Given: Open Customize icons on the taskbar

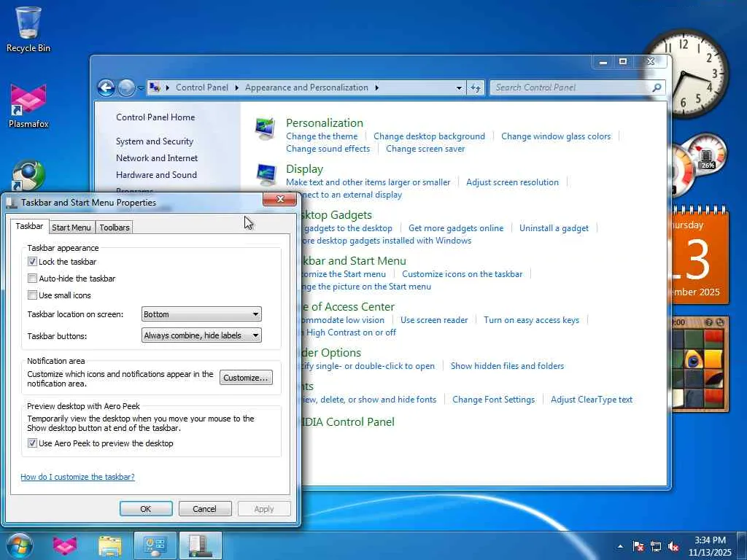Looking at the screenshot, I should [462, 274].
